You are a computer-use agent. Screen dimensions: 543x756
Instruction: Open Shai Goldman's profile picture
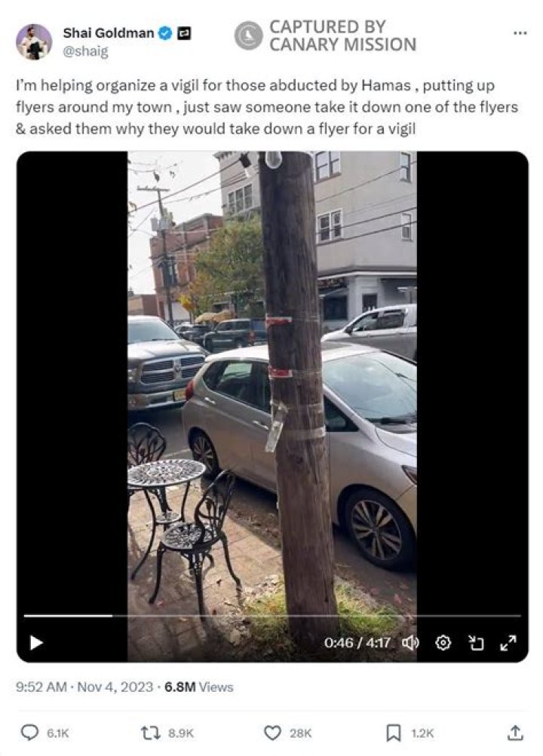coord(34,41)
